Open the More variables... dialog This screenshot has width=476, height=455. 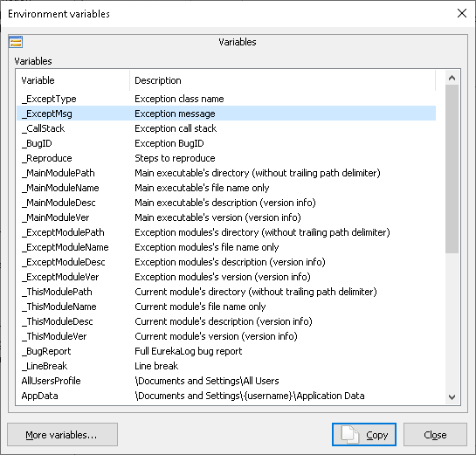tap(62, 434)
